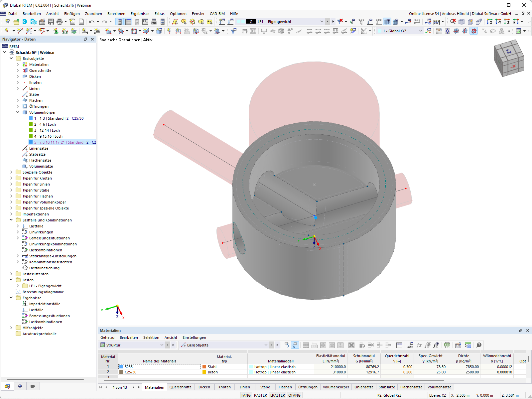Collapse the Lastfälle und Kombinationen node
Viewport: 532px width, 399px height.
click(11, 220)
